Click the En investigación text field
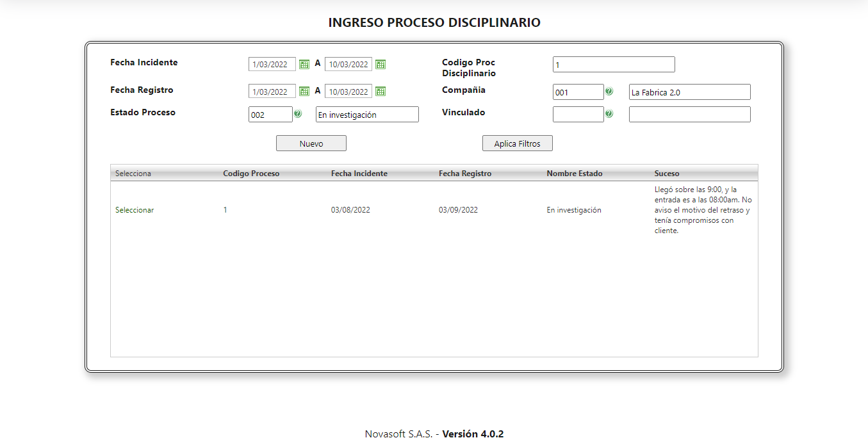868x447 pixels. tap(366, 114)
